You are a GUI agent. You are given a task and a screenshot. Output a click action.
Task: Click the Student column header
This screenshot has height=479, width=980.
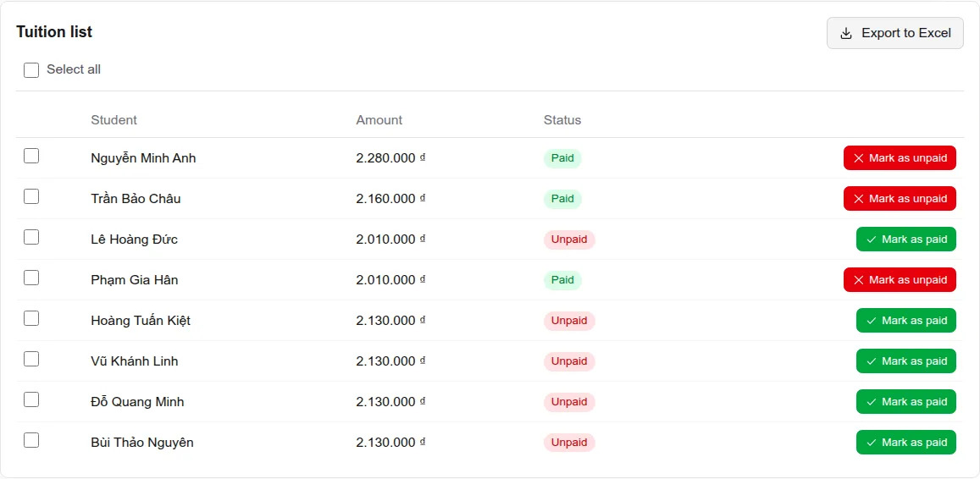click(x=114, y=120)
